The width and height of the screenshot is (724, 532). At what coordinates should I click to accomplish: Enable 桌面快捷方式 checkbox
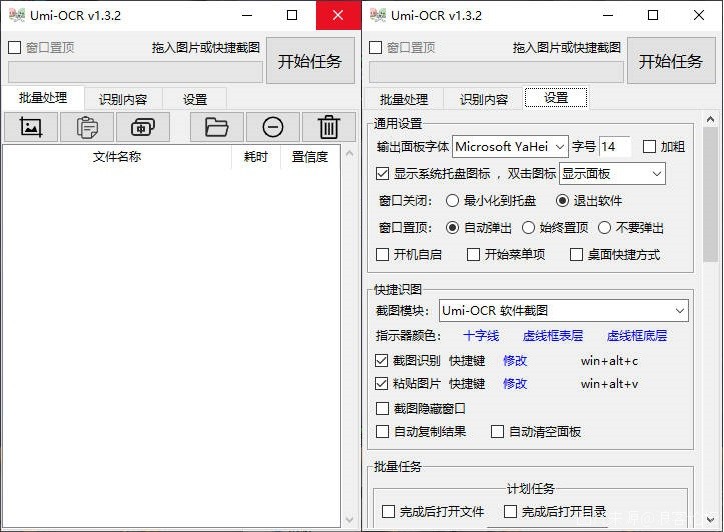[576, 254]
